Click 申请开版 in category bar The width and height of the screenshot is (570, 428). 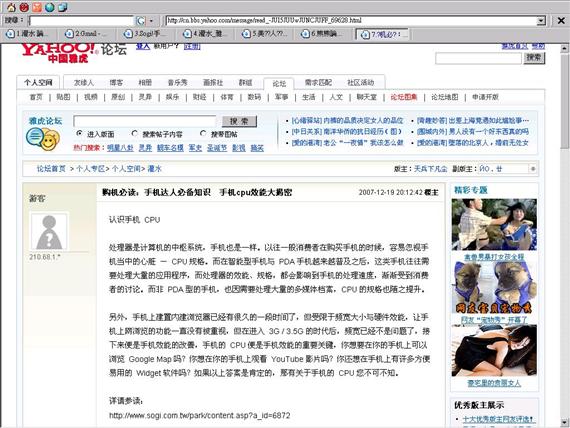pos(485,97)
